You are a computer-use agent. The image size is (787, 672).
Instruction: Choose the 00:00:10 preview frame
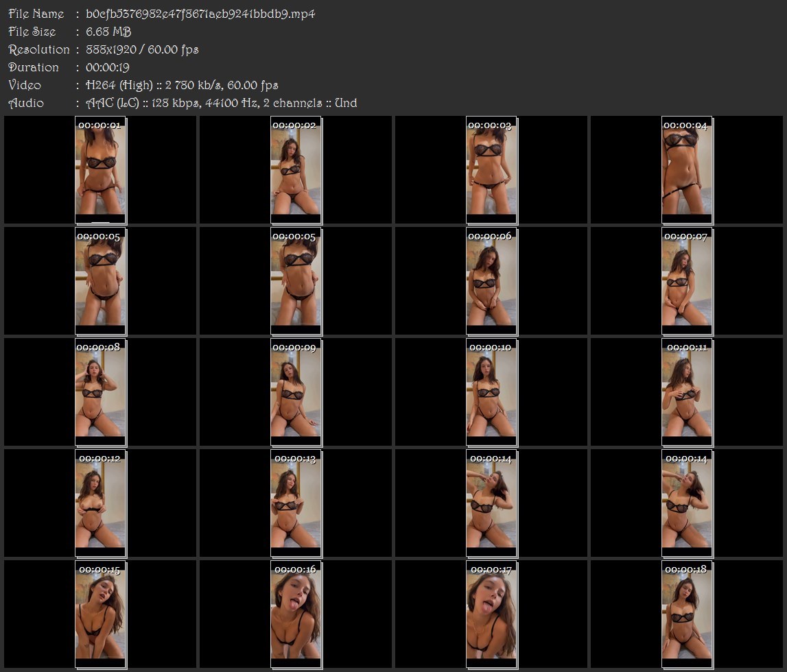(x=491, y=392)
